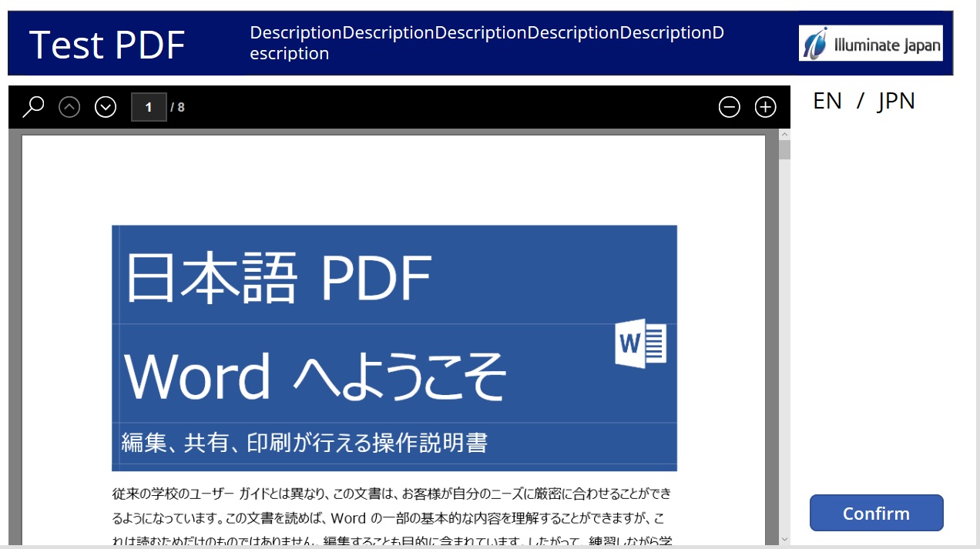Zoom in using the plus icon

coord(765,107)
